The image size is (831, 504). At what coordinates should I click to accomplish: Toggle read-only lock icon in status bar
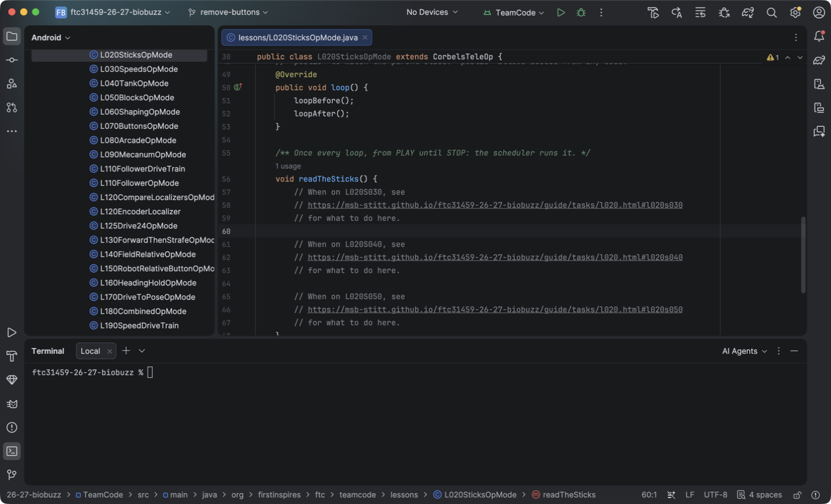tap(798, 495)
